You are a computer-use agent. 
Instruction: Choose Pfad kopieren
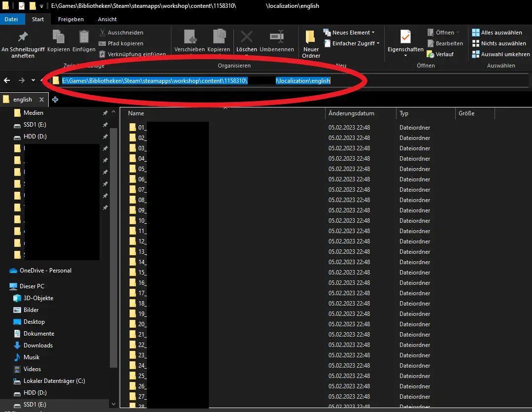pos(122,43)
